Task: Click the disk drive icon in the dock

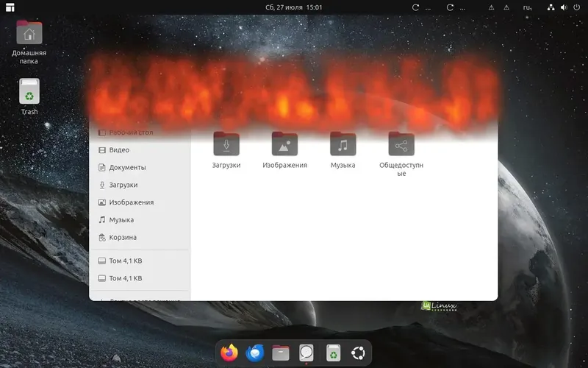Action: pyautogui.click(x=306, y=353)
